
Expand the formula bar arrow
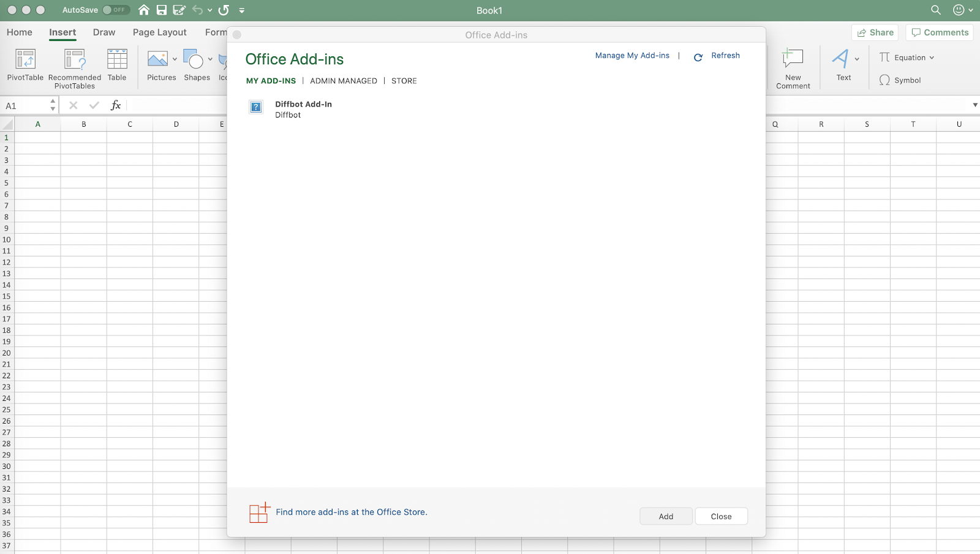pyautogui.click(x=975, y=105)
